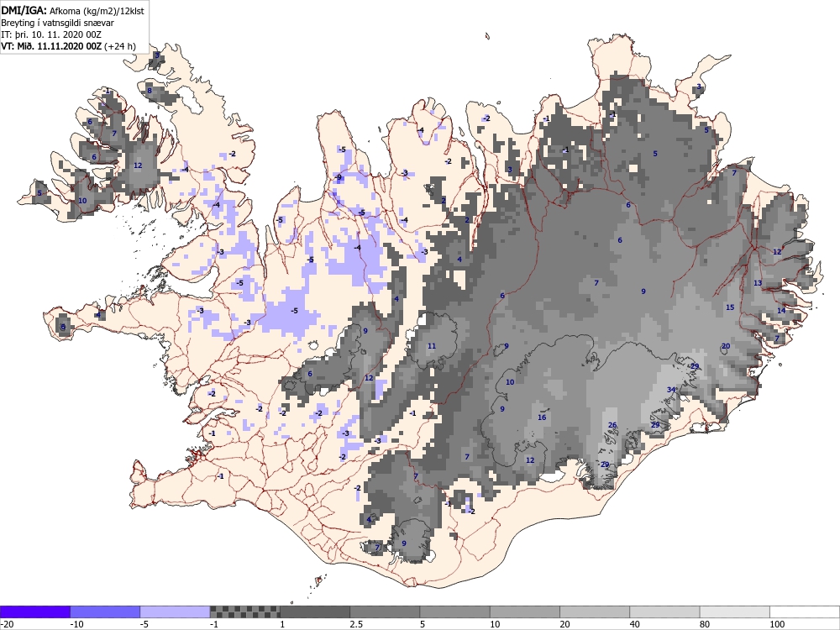Viewport: 840px width, 630px height.
Task: Click the 40 to 80 pale gray legend swatch
Action: (664, 612)
